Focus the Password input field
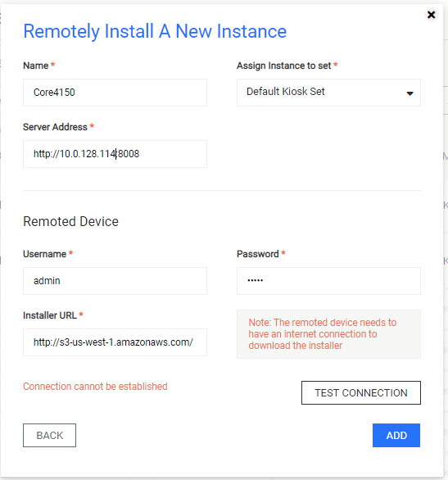The width and height of the screenshot is (448, 480). point(328,281)
